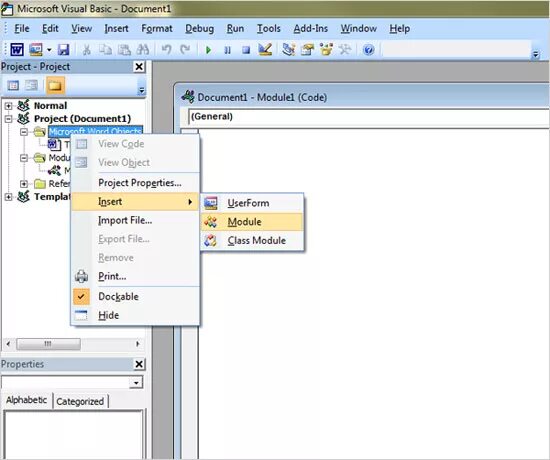This screenshot has height=460, width=550.
Task: Click the Cut scissors toolbar icon
Action: click(86, 50)
